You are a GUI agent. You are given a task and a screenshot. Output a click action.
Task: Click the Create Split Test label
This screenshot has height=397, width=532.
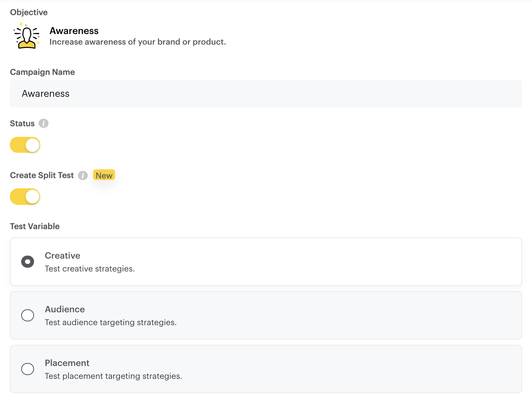[42, 175]
